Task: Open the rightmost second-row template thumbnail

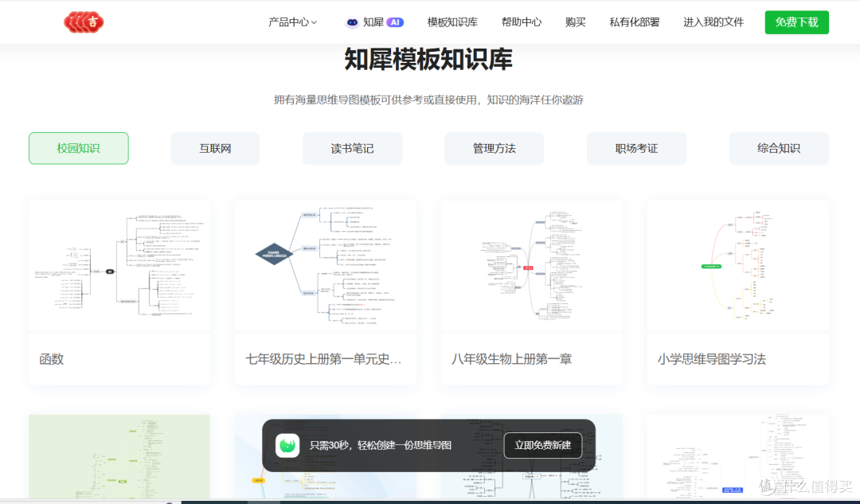Action: tap(737, 456)
